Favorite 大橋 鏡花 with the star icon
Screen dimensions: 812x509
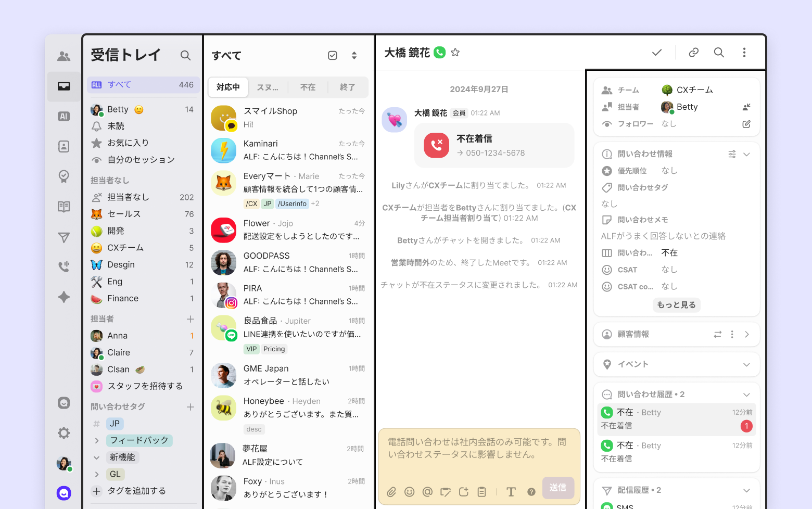[455, 53]
